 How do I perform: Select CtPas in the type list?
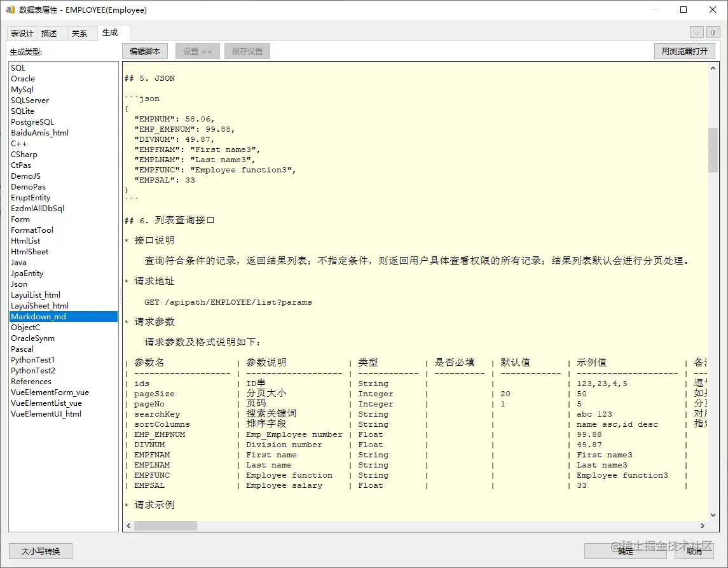[64, 165]
